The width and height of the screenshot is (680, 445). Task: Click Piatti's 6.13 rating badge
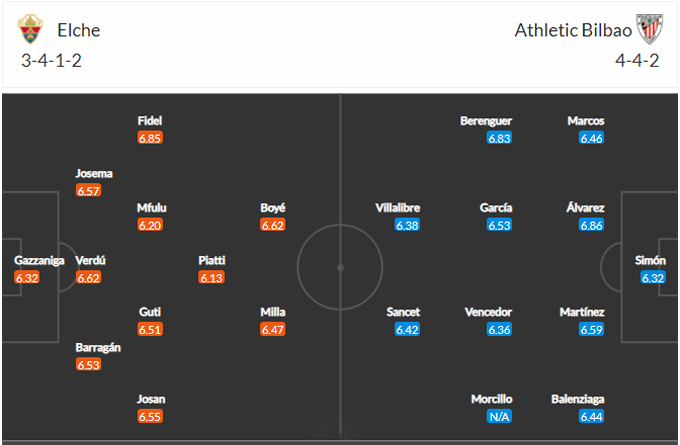click(211, 277)
